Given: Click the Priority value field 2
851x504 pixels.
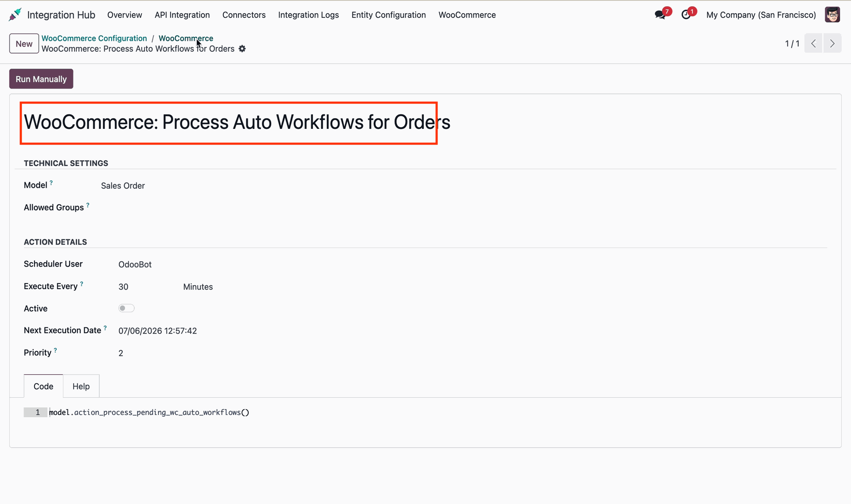Looking at the screenshot, I should tap(121, 353).
